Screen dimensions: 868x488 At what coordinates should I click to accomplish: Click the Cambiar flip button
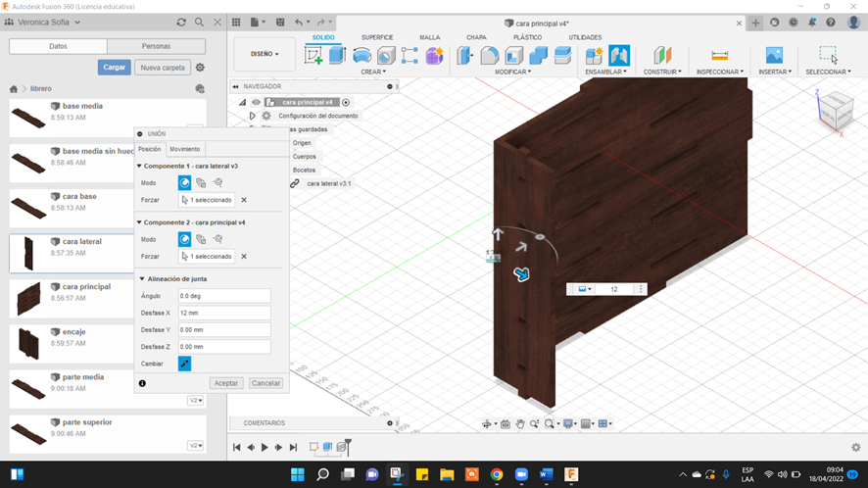pos(184,364)
